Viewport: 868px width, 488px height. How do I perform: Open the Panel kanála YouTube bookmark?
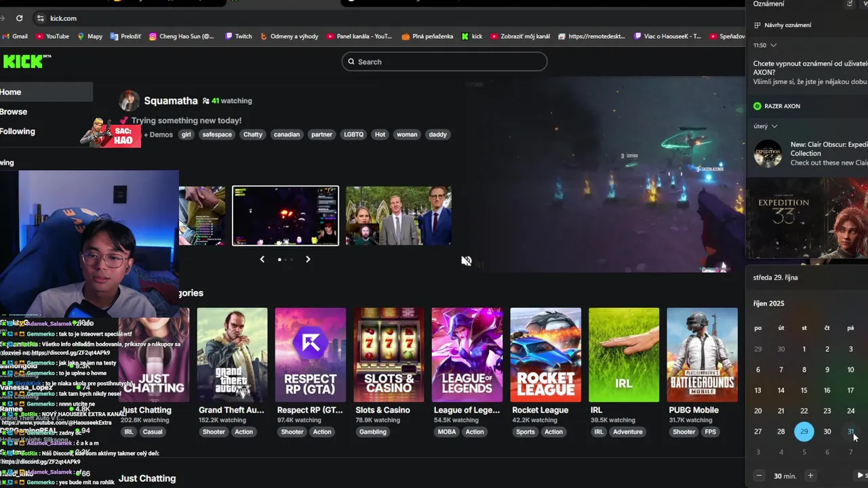coord(359,37)
